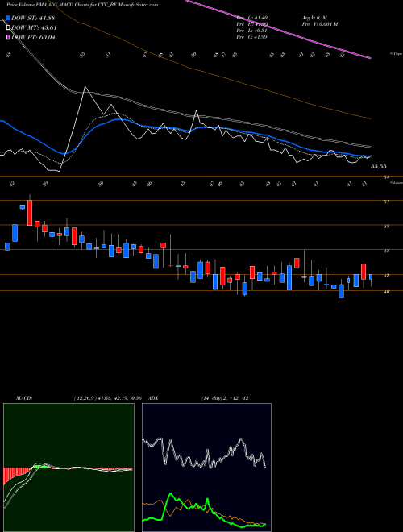Image resolution: width=403 pixels, height=532 pixels.
Task: Click the magenta DOW PT legend swatch
Action: (x=8, y=37)
